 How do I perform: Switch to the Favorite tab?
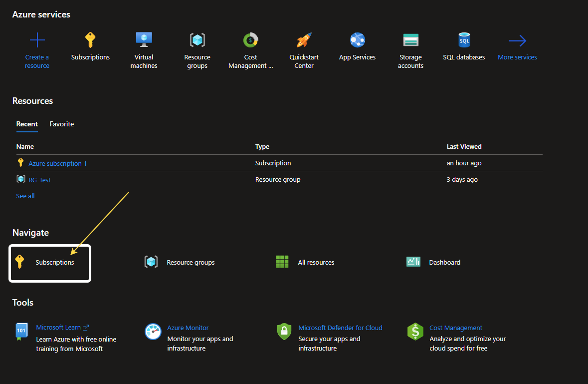pyautogui.click(x=61, y=124)
